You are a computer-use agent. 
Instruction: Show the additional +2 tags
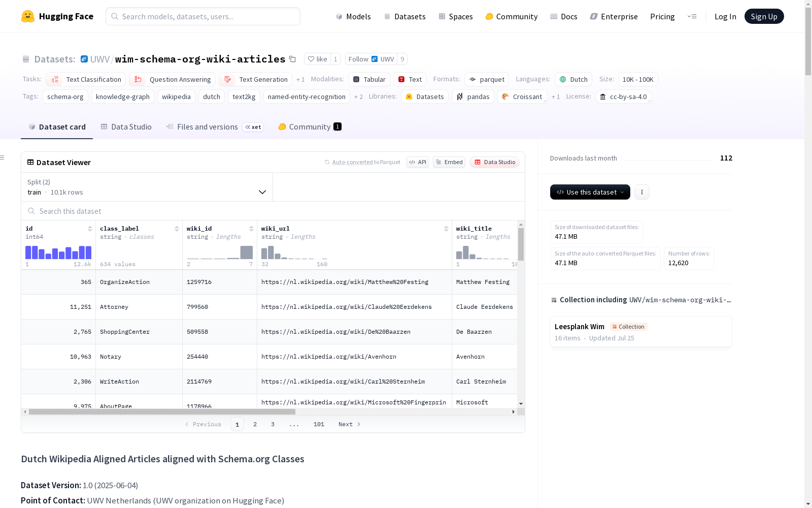pyautogui.click(x=358, y=97)
